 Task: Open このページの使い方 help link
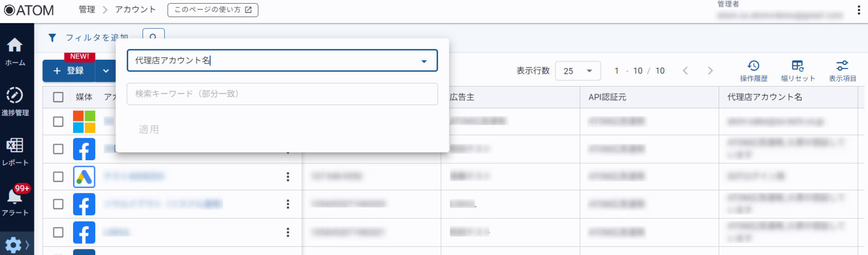click(213, 10)
